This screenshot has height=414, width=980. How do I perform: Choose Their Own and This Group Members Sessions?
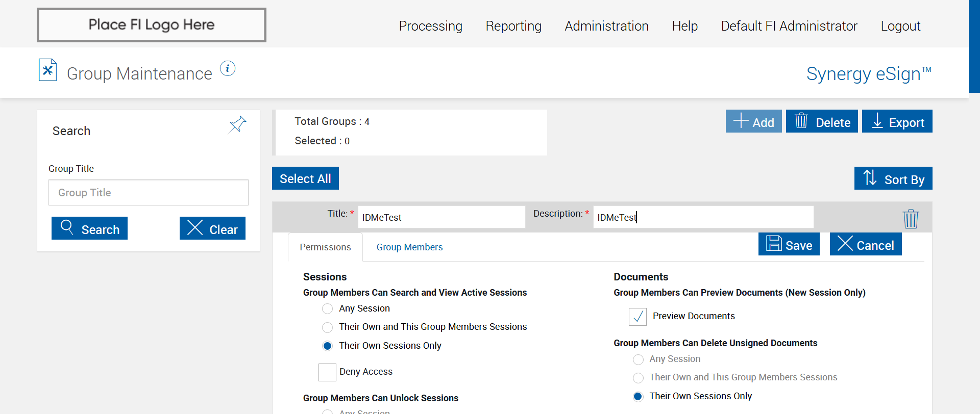coord(328,327)
